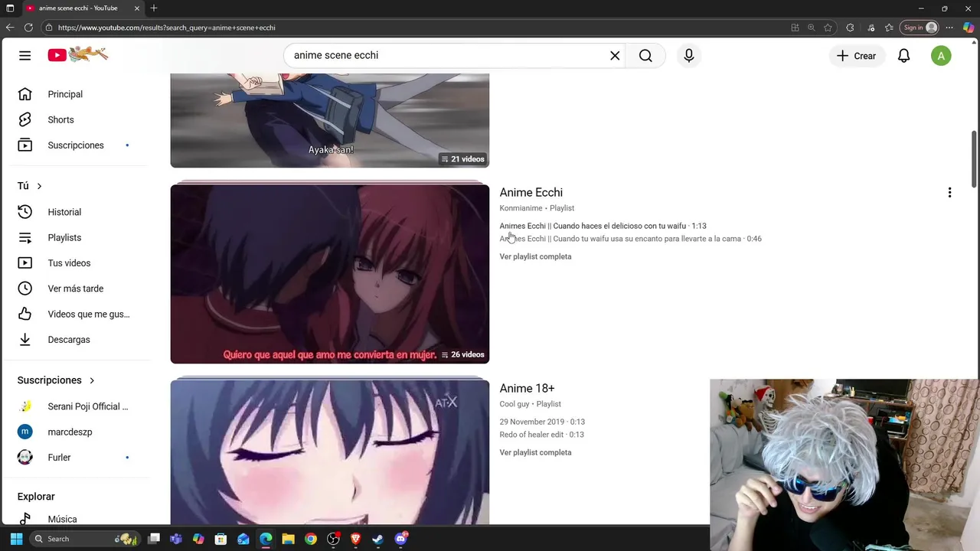Image resolution: width=980 pixels, height=551 pixels.
Task: Open Brave browser from the taskbar
Action: 356,539
